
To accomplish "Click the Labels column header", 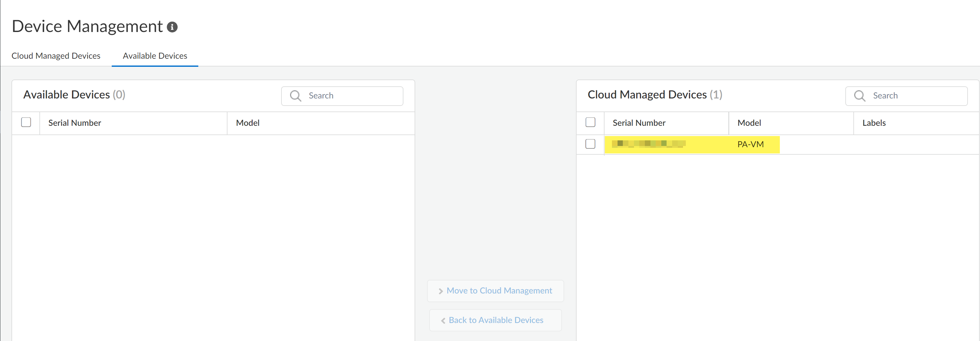I will [874, 123].
